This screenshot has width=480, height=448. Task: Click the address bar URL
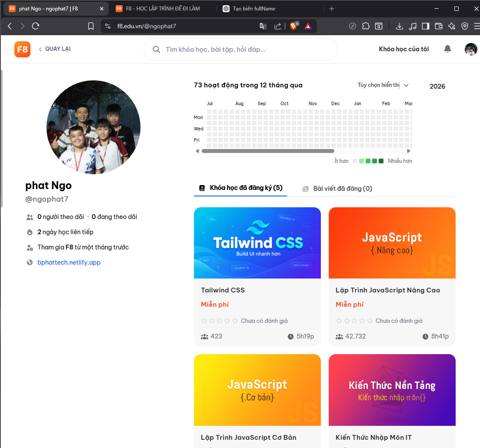pos(147,27)
